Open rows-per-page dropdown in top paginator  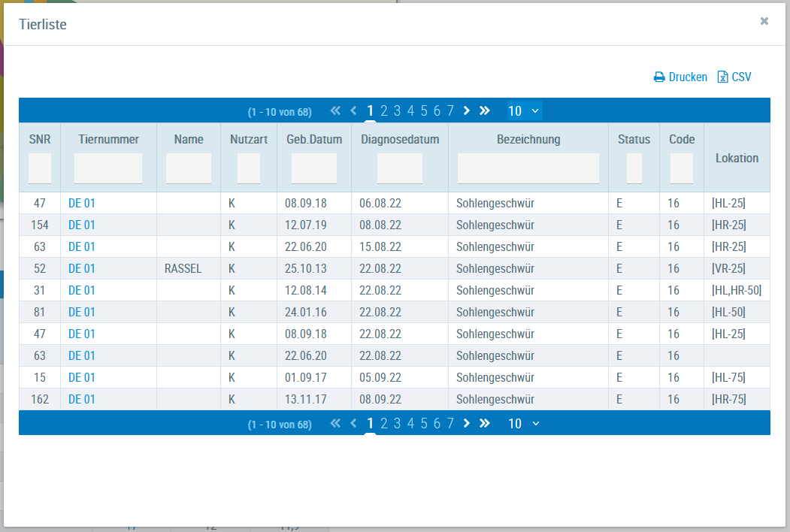(524, 111)
